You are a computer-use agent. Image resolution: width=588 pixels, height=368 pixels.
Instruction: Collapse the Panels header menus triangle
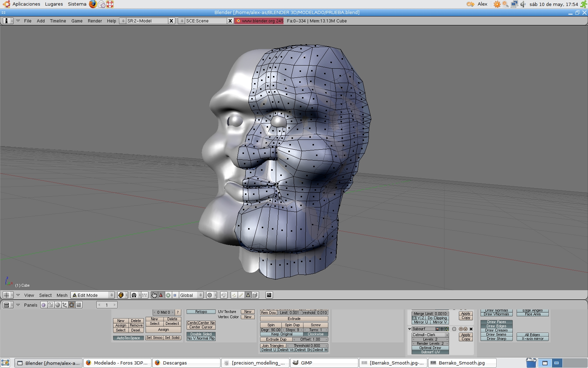point(18,305)
